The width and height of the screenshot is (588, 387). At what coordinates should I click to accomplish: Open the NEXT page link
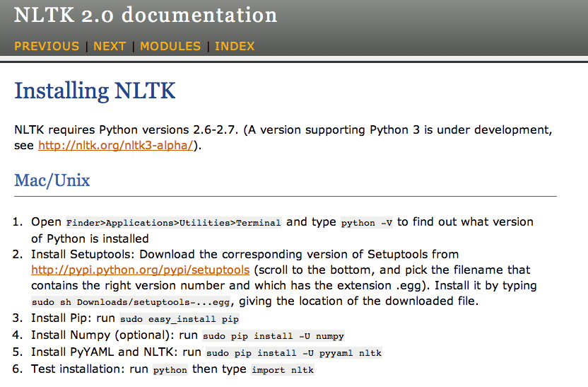tap(110, 46)
